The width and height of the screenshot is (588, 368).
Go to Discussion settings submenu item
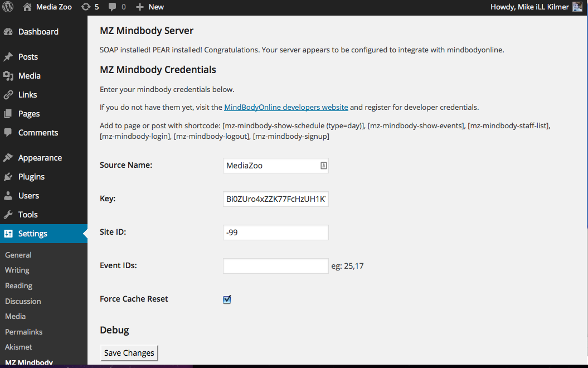(x=23, y=301)
